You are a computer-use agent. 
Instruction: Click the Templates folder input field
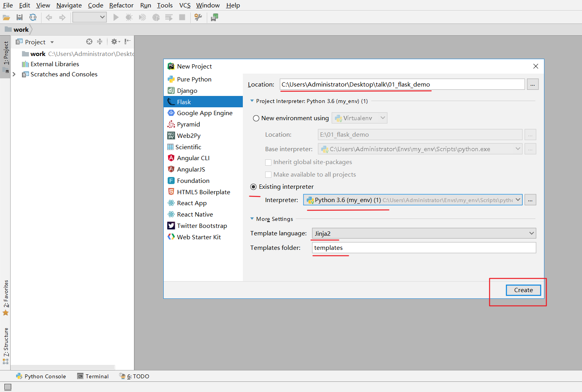coord(424,248)
